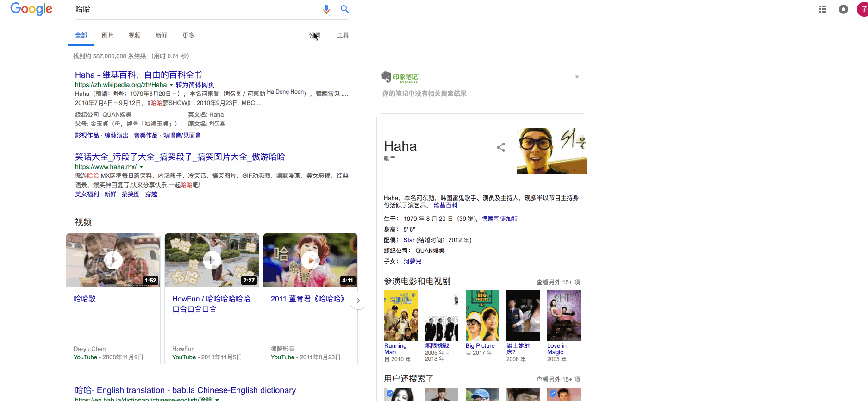
Task: Open Love in Magic poster thumbnail
Action: pos(564,316)
